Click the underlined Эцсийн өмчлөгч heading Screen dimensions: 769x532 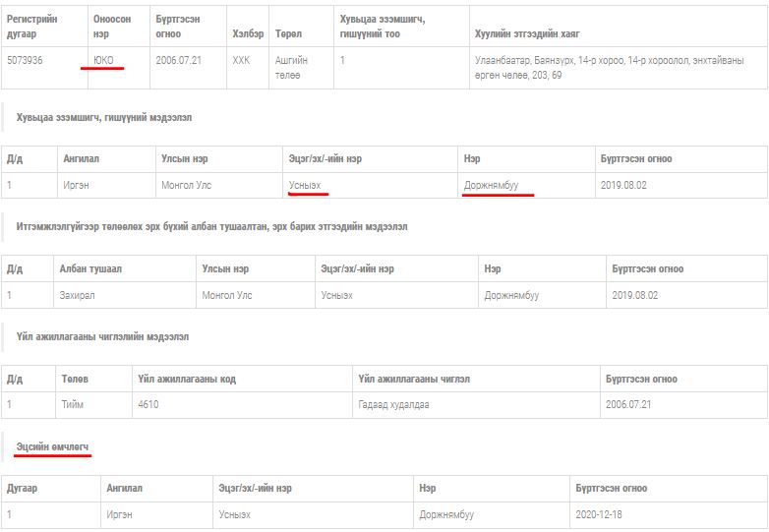(53, 447)
